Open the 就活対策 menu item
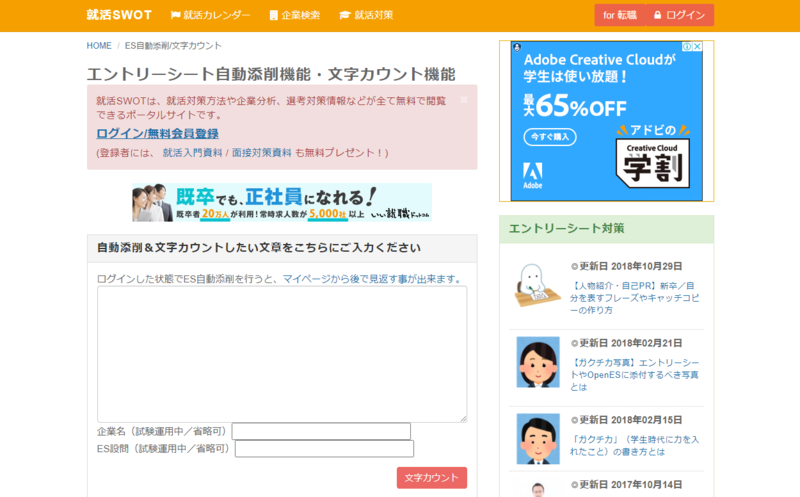 click(366, 15)
